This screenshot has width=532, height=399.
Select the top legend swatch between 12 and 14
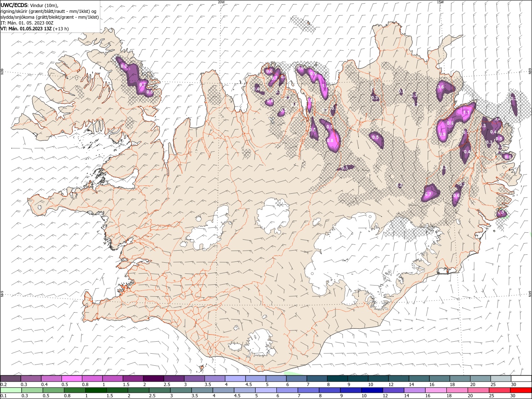[x=399, y=378]
